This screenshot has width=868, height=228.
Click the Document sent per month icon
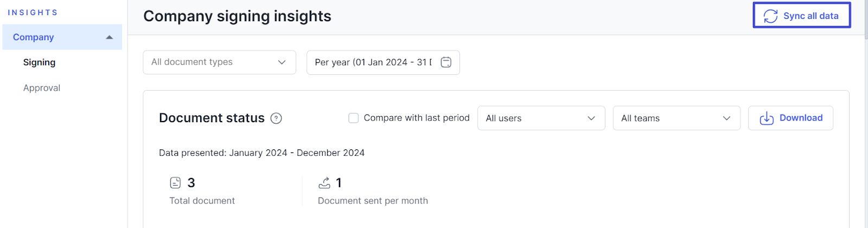pos(324,183)
